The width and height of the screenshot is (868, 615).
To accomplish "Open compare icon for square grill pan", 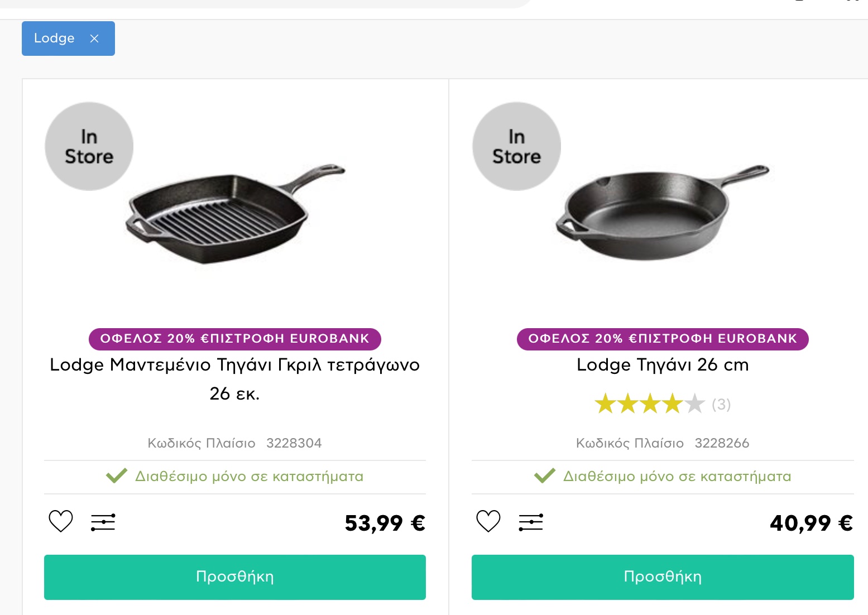I will click(103, 522).
